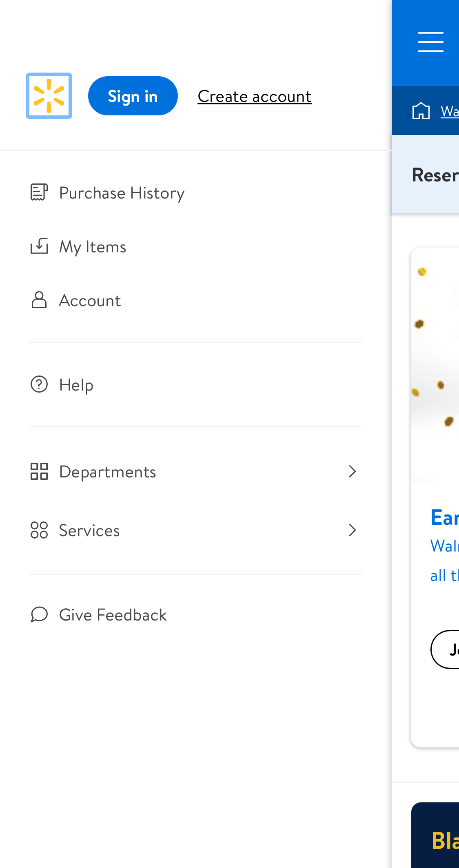
Task: Select the Account person icon
Action: point(39,300)
